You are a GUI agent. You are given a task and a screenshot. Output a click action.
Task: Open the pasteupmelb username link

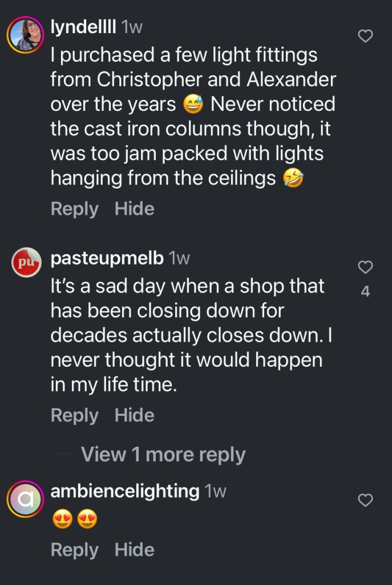pos(108,258)
